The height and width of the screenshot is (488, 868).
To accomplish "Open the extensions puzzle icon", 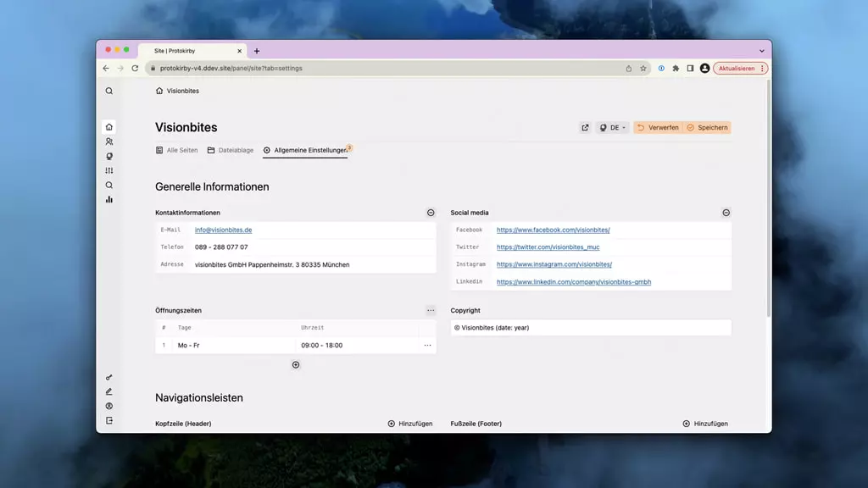I will click(x=676, y=69).
